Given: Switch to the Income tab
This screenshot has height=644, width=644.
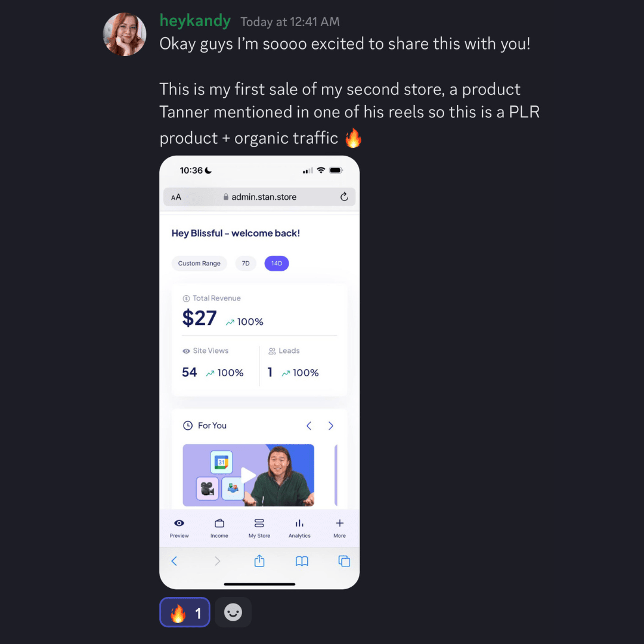Looking at the screenshot, I should (219, 528).
